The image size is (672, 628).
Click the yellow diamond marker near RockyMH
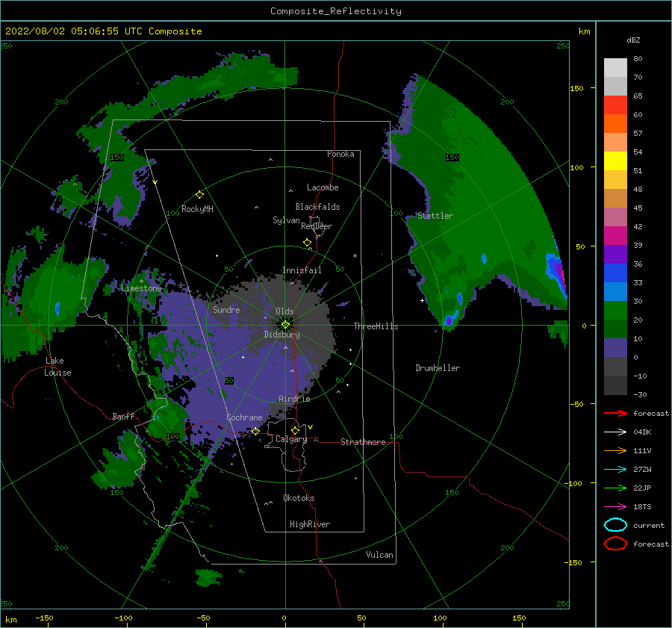(x=199, y=195)
